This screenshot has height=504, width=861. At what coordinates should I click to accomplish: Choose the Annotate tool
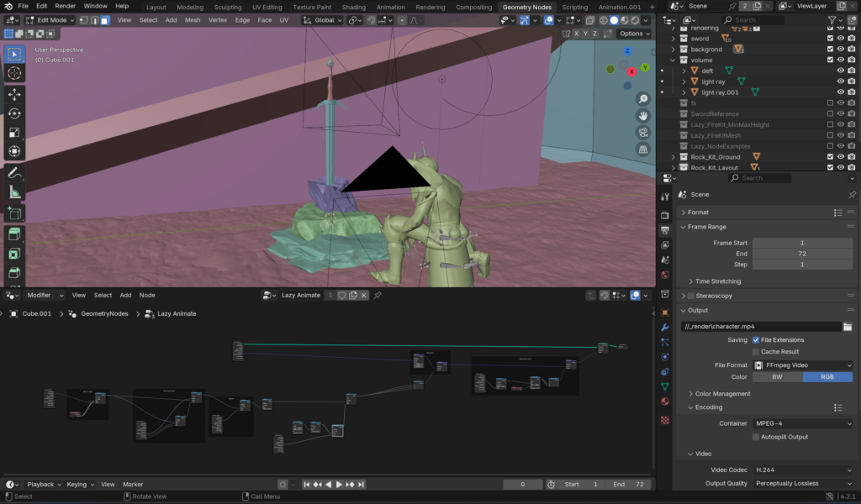click(x=14, y=173)
